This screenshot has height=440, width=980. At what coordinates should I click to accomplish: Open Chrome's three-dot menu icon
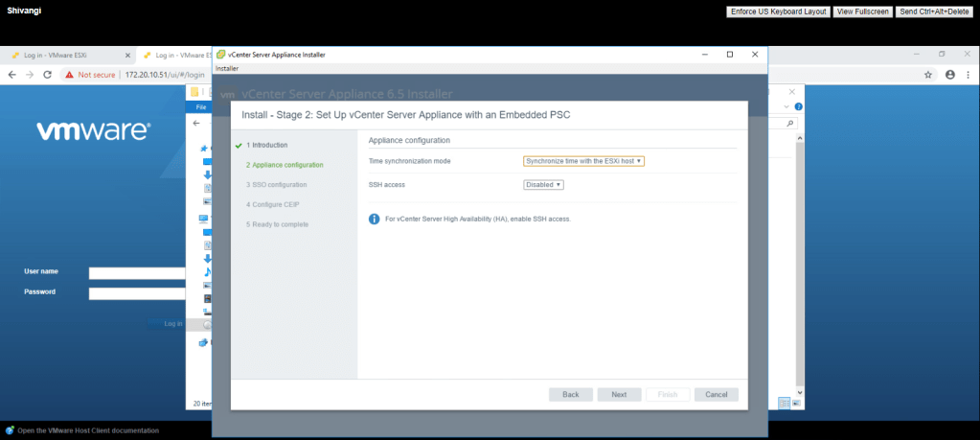tap(969, 75)
